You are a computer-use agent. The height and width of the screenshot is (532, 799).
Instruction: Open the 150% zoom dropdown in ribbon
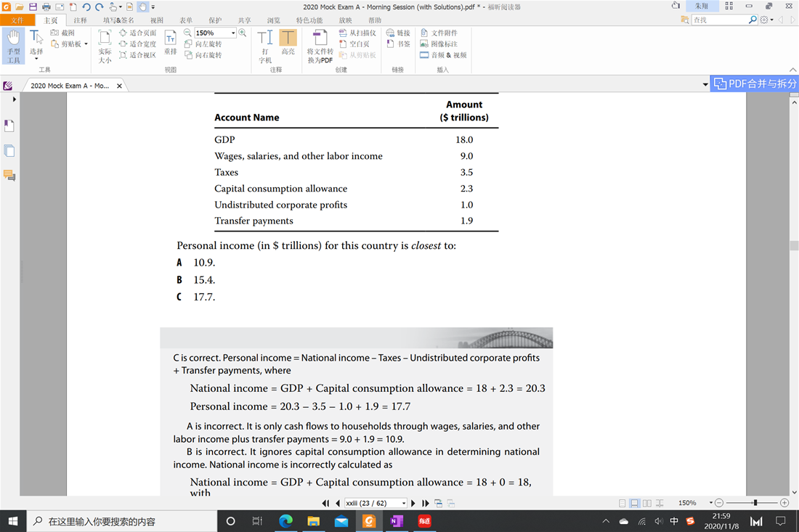pyautogui.click(x=233, y=33)
